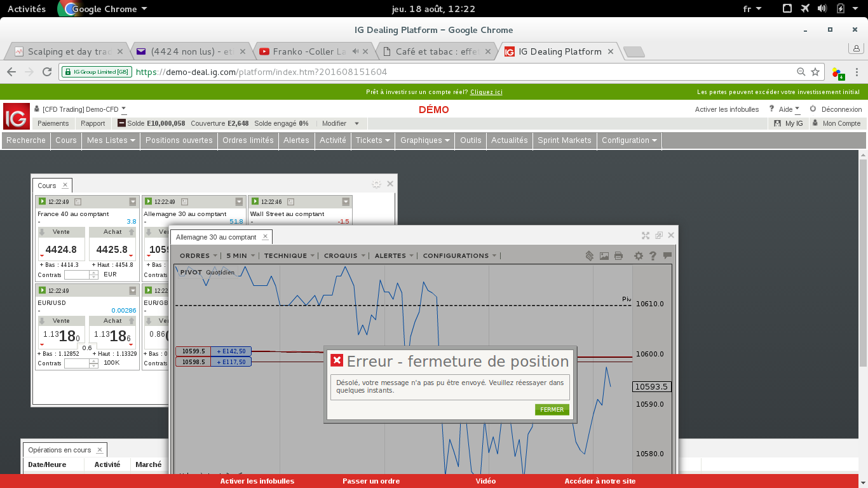Open the Croquis drawing dropdown
Image resolution: width=868 pixels, height=488 pixels.
[345, 255]
